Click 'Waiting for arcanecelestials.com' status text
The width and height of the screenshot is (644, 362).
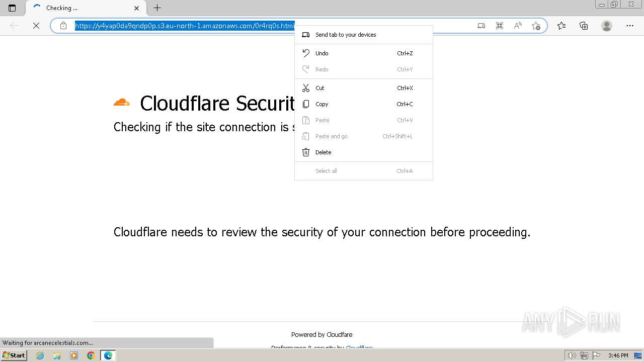(x=48, y=343)
